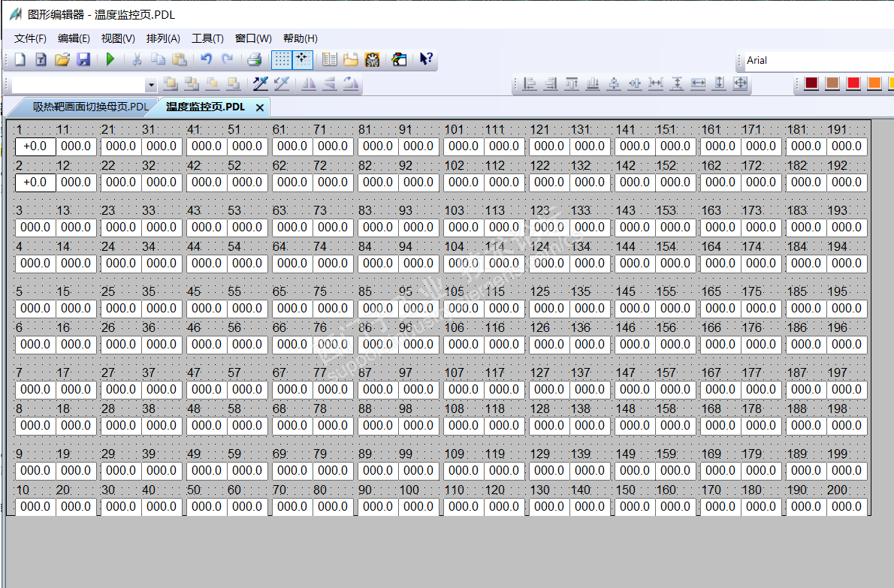Open the Arial font name combo box
894x588 pixels.
click(819, 60)
